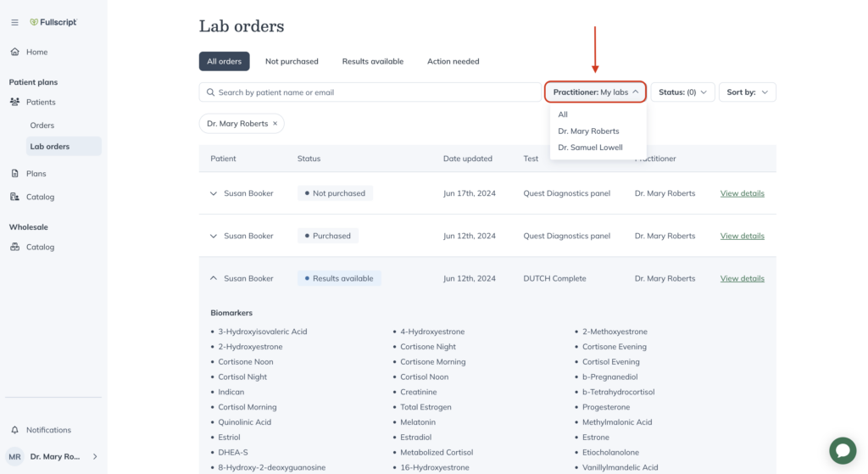Go to Home via house icon
Image resolution: width=868 pixels, height=474 pixels.
pyautogui.click(x=15, y=52)
